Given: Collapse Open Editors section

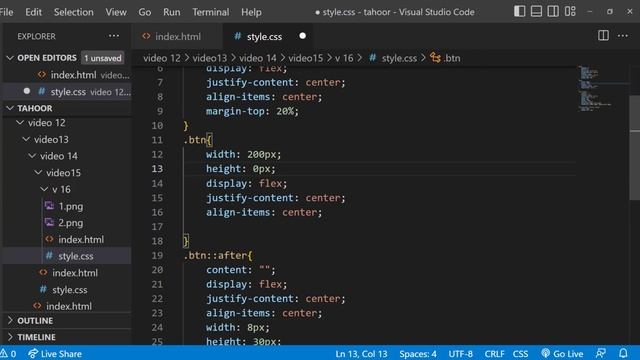Looking at the screenshot, I should pyautogui.click(x=10, y=58).
